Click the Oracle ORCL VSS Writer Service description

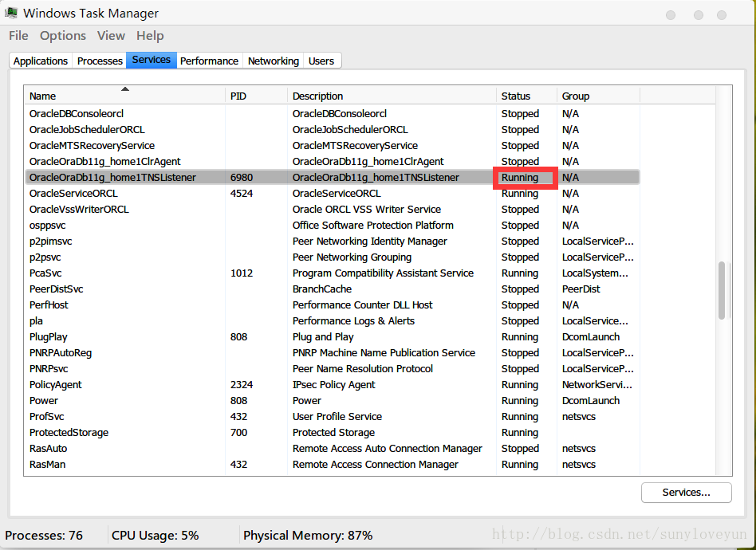(366, 209)
